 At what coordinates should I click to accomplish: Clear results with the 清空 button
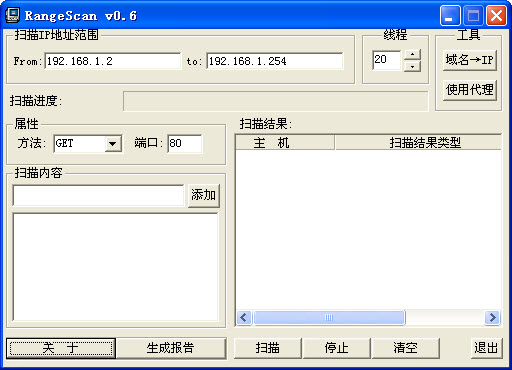click(405, 348)
